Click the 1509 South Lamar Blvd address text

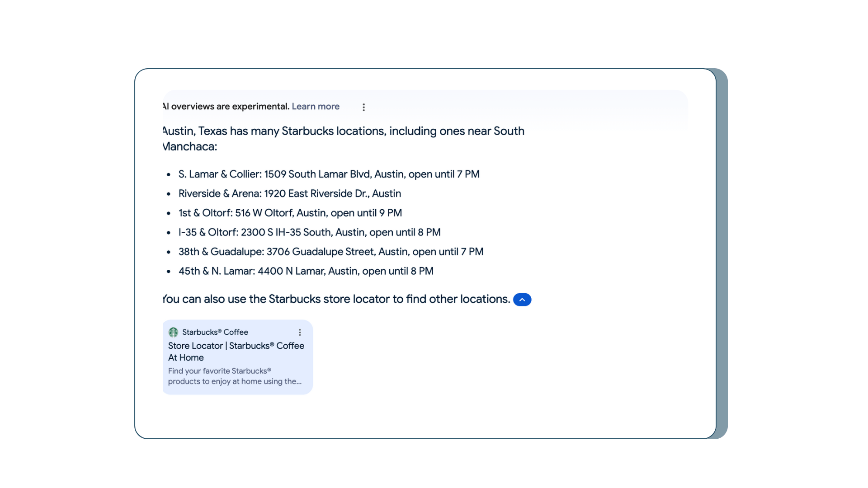(x=317, y=174)
